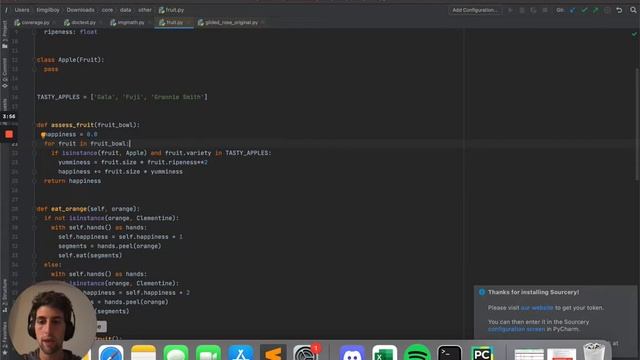Viewport: 640px width, 360px height.
Task: Open FaceTime from the Dock
Action: coord(208,354)
